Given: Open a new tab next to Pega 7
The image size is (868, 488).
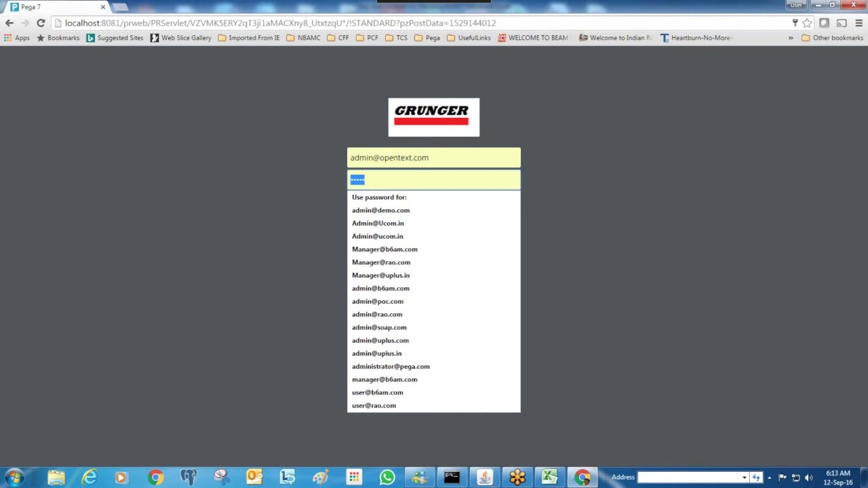Looking at the screenshot, I should pos(120,7).
